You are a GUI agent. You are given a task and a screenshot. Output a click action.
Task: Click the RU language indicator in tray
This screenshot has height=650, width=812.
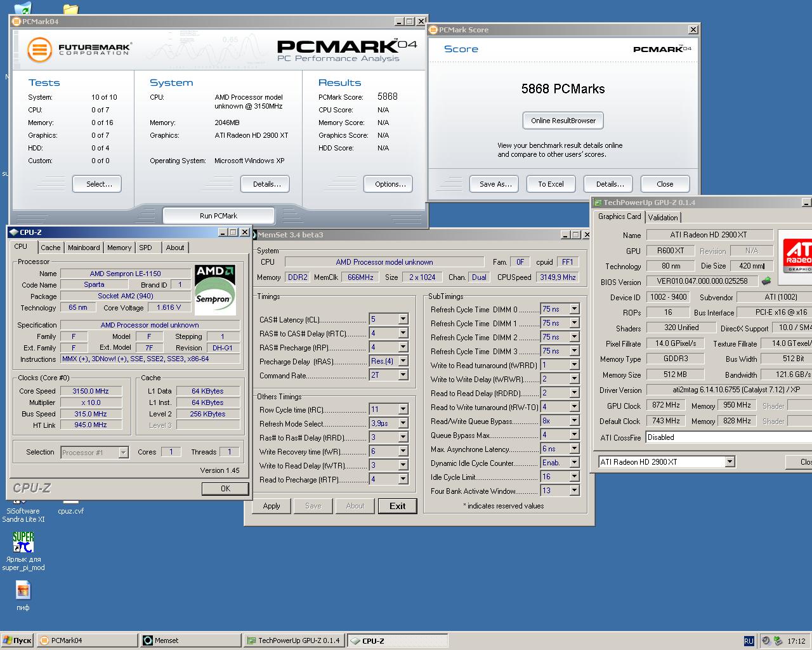(x=749, y=641)
